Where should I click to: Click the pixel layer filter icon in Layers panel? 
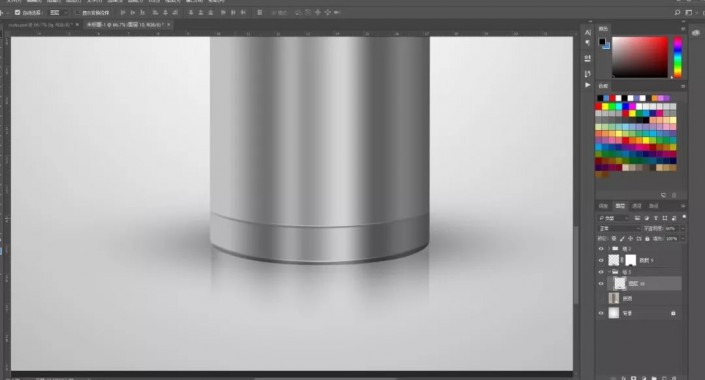pos(638,218)
